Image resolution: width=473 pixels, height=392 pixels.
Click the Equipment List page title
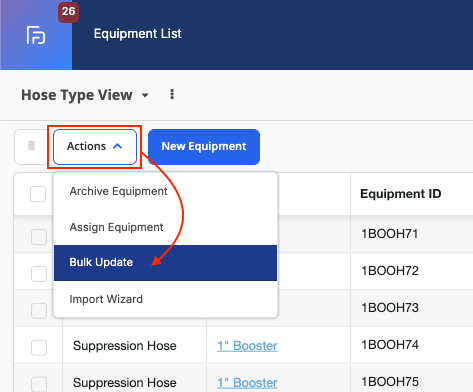click(138, 34)
